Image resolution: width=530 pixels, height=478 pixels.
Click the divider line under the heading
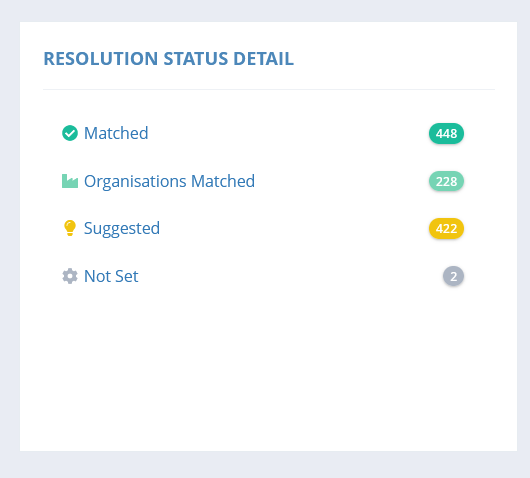point(269,90)
